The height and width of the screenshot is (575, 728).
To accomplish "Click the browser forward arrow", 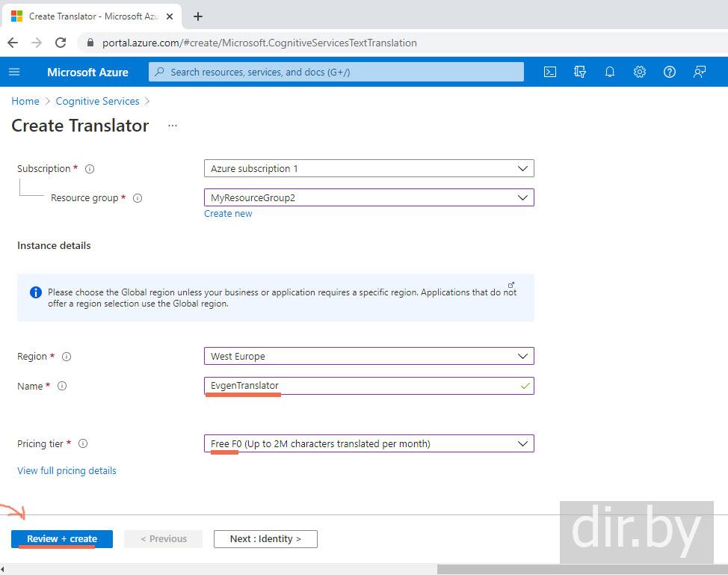I will pos(36,43).
